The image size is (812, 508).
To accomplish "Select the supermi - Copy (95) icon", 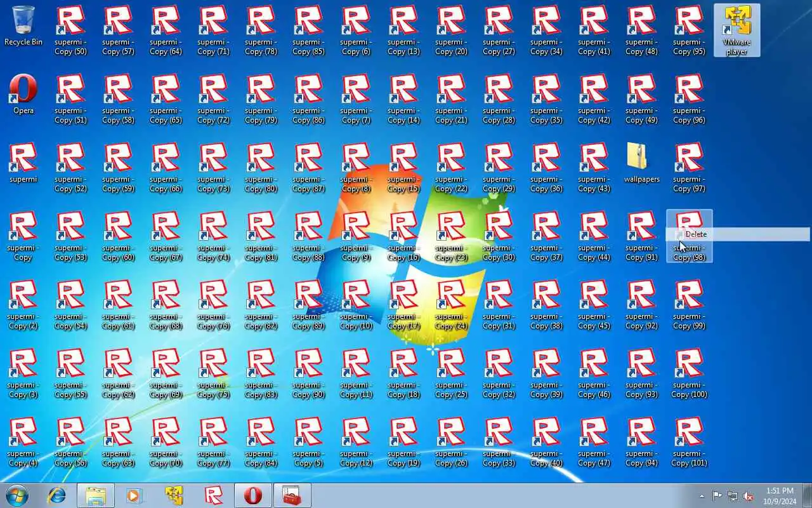I will coord(689,30).
